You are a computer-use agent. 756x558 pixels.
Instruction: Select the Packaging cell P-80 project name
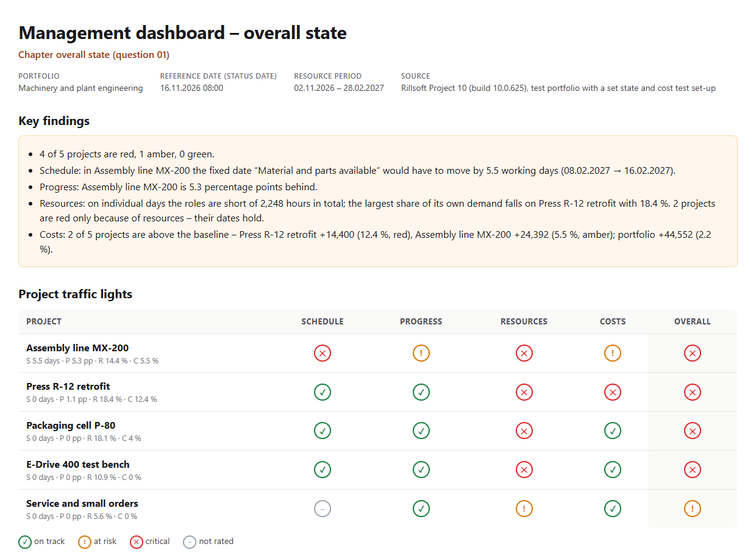pos(71,426)
